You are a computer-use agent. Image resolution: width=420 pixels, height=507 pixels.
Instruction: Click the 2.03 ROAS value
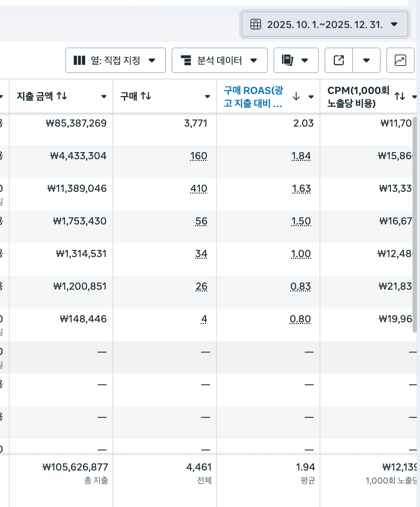[304, 123]
